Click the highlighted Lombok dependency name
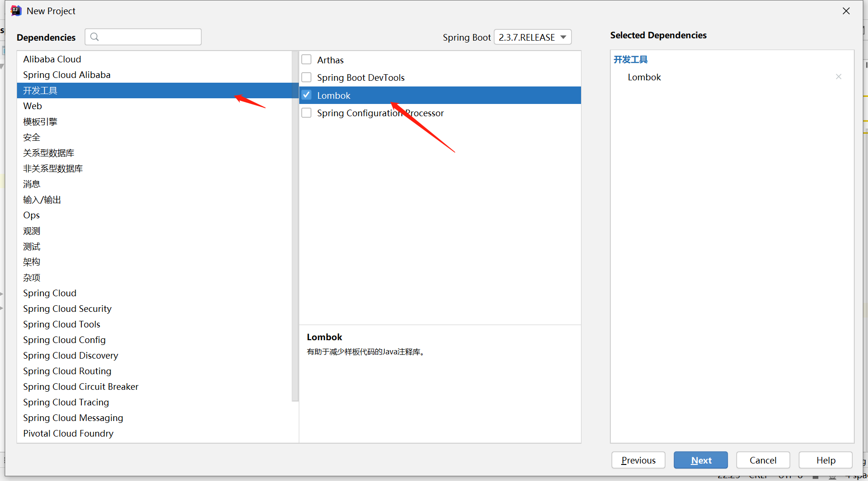Viewport: 868px width, 481px height. pos(334,95)
